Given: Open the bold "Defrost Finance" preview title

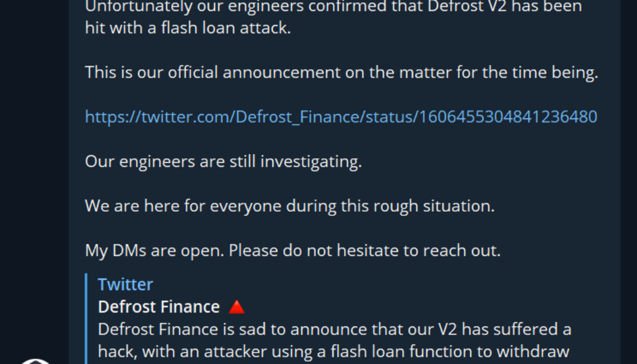Looking at the screenshot, I should click(158, 307).
